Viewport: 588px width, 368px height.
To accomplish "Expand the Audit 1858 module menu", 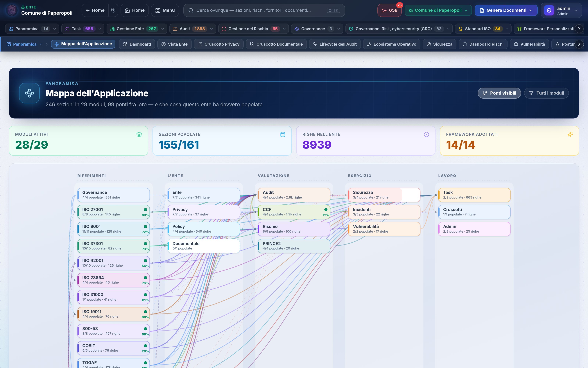I will tap(193, 29).
